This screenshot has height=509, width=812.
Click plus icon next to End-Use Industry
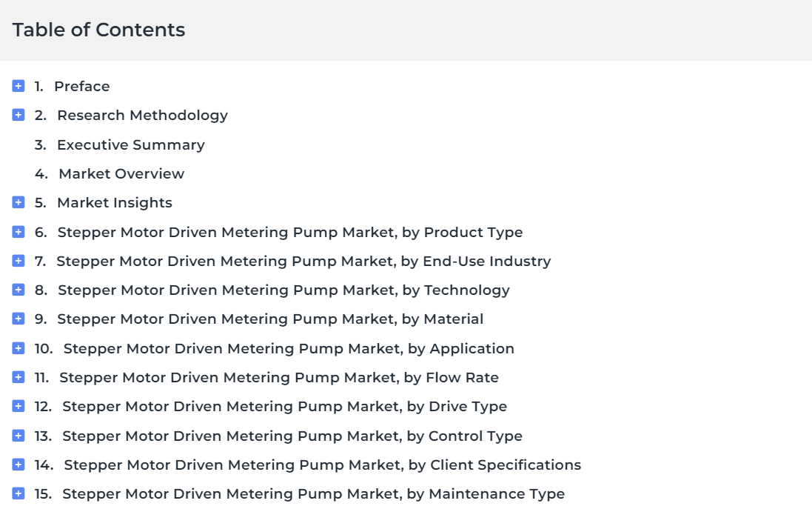[18, 261]
